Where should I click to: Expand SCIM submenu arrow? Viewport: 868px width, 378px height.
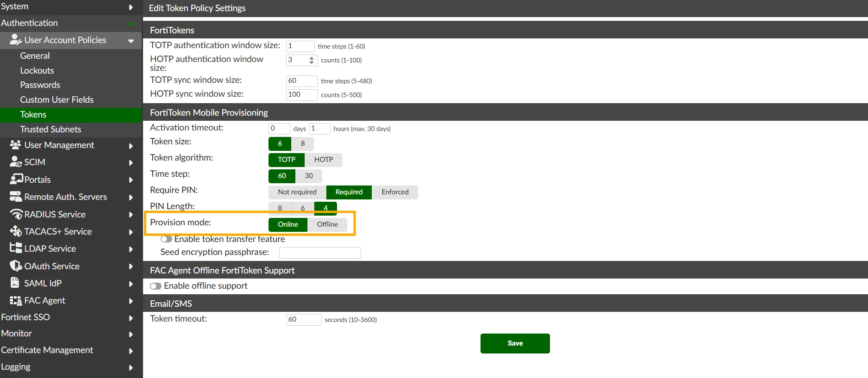(131, 163)
